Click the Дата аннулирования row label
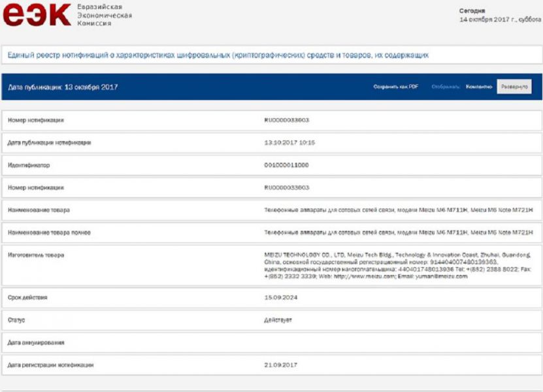Screen dimensions: 543x392 click(x=36, y=342)
